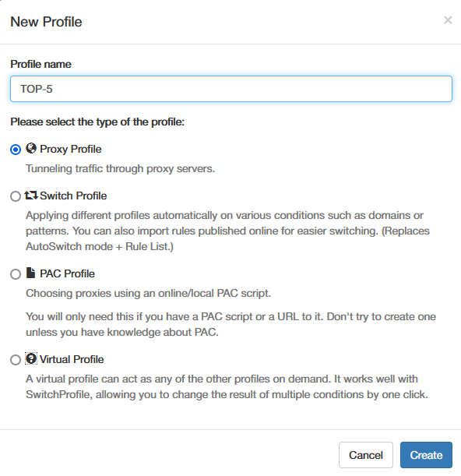Click the globe icon beside Proxy Profile
Viewport: 461px width, 476px height.
[31, 149]
